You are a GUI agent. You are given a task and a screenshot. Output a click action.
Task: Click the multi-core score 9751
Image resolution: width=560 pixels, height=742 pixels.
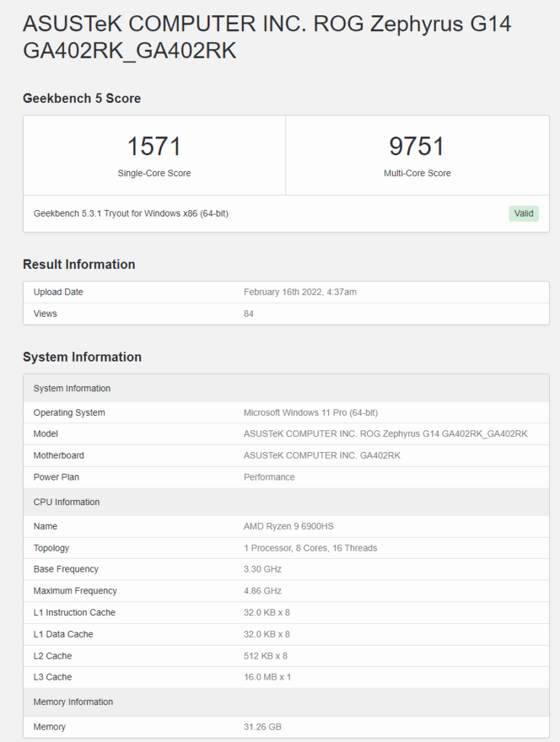pyautogui.click(x=417, y=146)
